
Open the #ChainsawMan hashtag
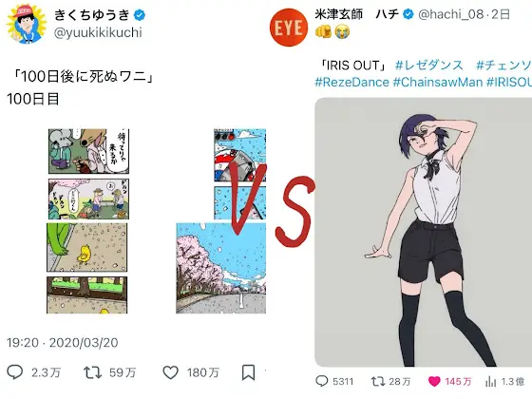[x=438, y=82]
